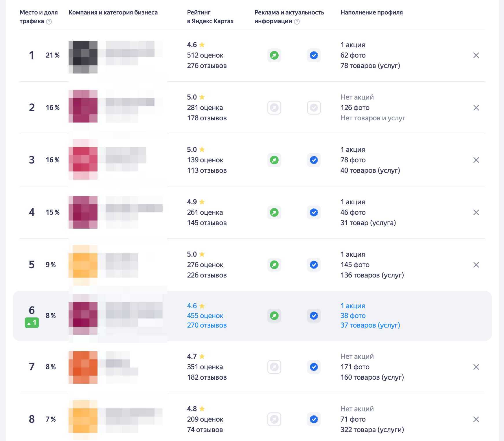Open '38 фото' link in highlighted row
This screenshot has width=504, height=441.
353,316
